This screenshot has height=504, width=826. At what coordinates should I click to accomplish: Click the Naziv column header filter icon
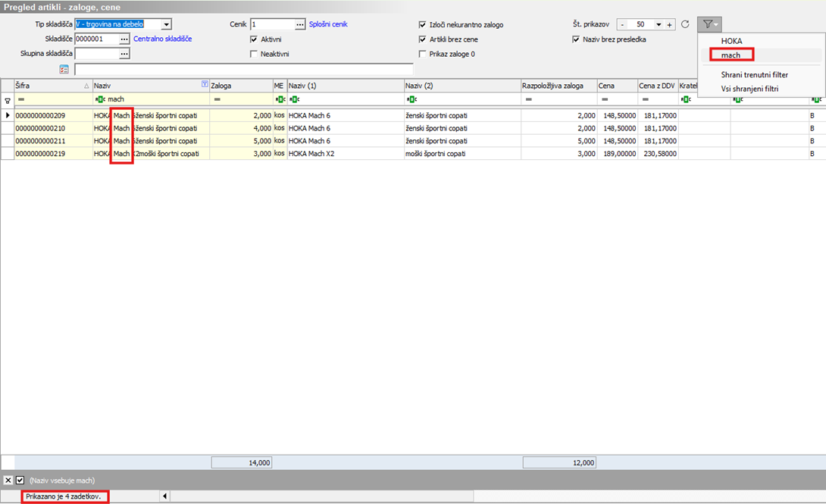[205, 84]
